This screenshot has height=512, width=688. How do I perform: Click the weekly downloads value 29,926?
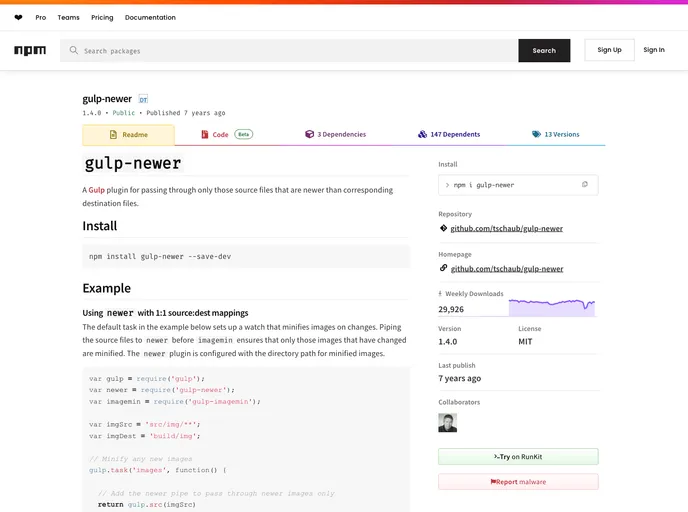tap(451, 309)
